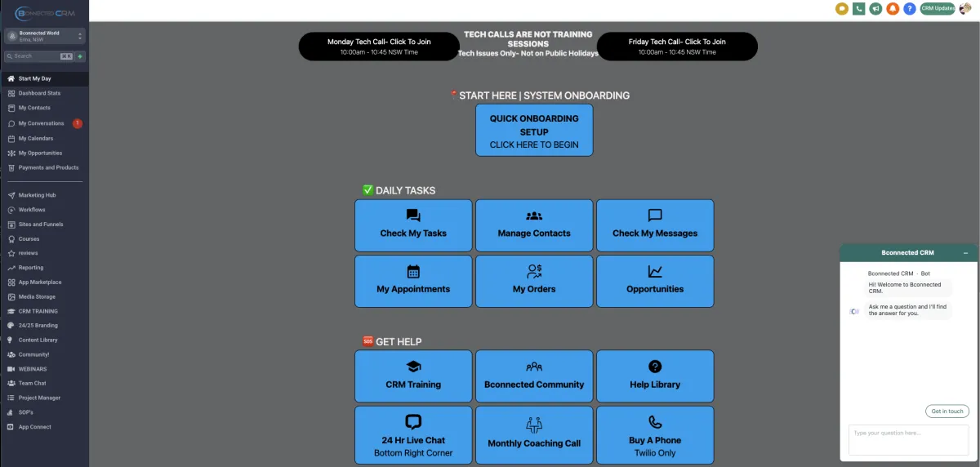The width and height of the screenshot is (980, 467).
Task: Open the Help Library tile
Action: pyautogui.click(x=655, y=376)
